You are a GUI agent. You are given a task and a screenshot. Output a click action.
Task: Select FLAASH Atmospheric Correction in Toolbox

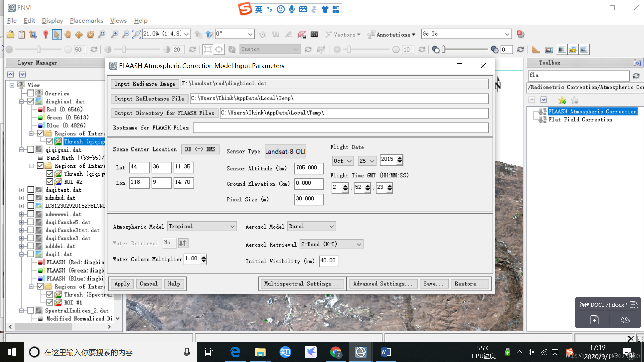tap(592, 111)
